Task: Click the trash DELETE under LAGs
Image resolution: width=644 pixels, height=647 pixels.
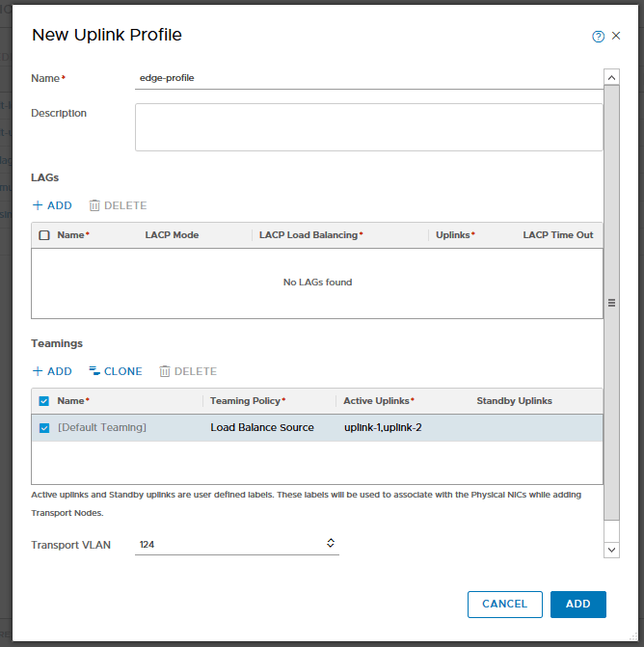Action: tap(118, 205)
